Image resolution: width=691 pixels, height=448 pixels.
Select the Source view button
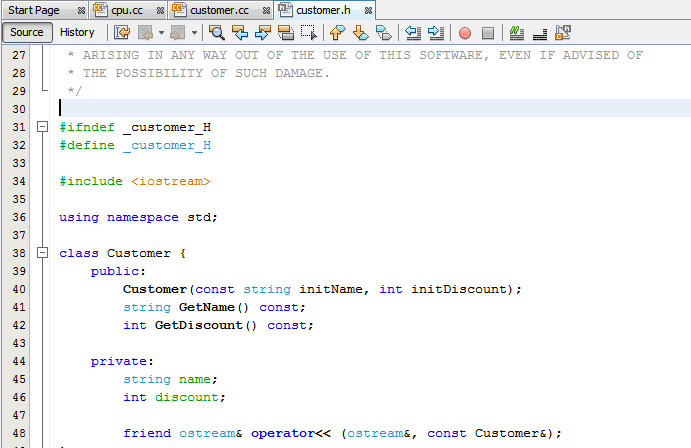pos(27,32)
